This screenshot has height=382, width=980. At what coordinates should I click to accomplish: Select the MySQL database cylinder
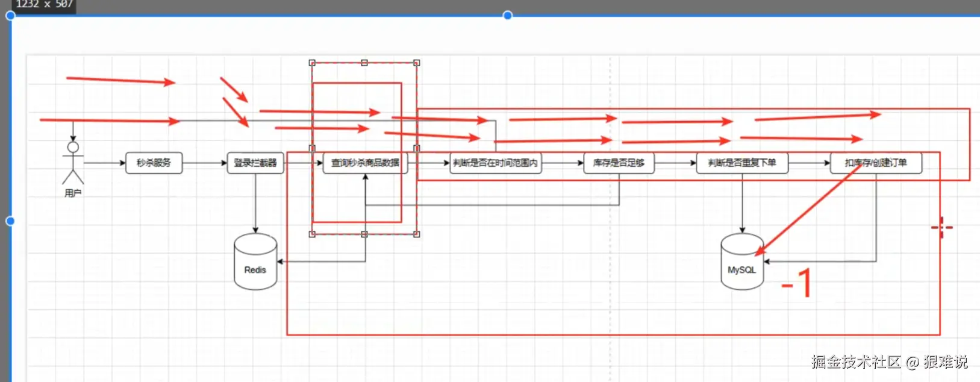[x=742, y=262]
